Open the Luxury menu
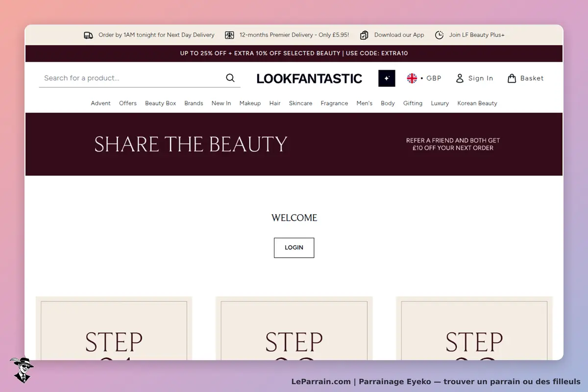 [440, 103]
